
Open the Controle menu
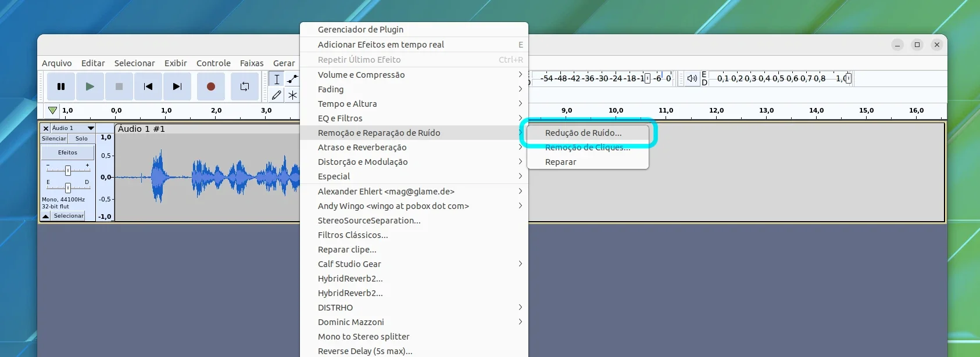point(213,63)
